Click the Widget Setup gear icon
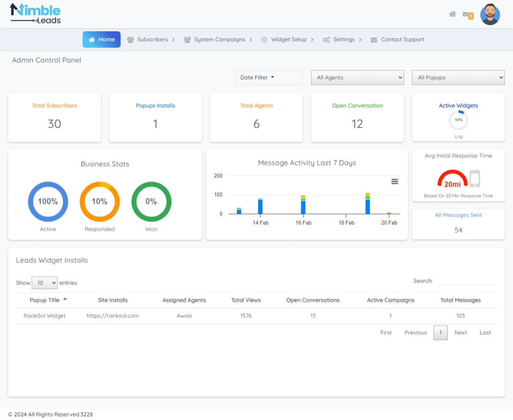The image size is (513, 420). click(264, 40)
